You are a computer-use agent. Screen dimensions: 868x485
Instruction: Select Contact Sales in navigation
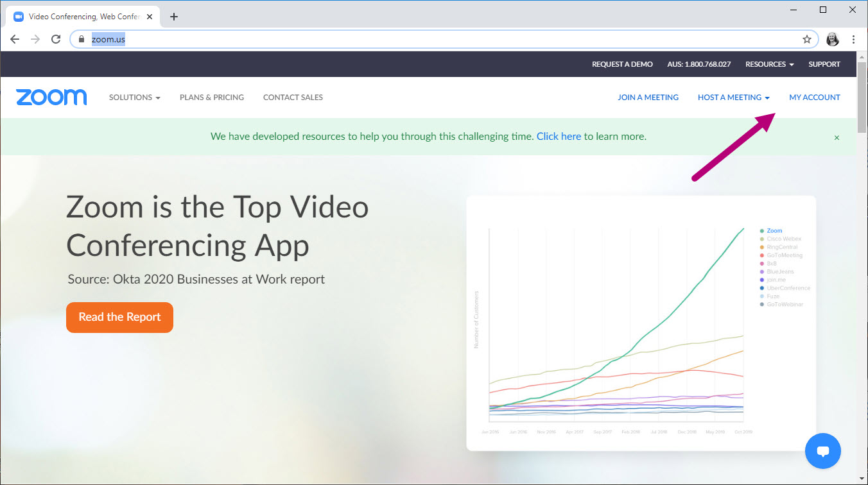pyautogui.click(x=293, y=98)
